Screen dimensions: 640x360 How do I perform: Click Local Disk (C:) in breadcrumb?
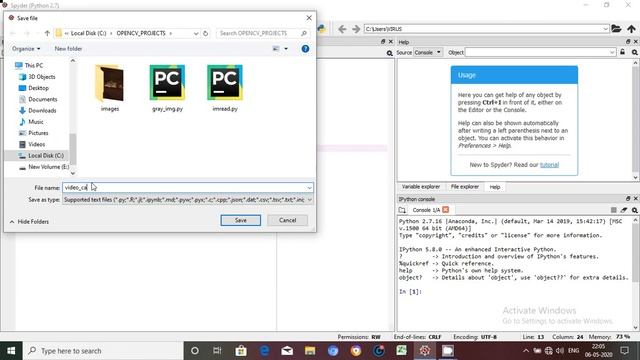pos(88,33)
